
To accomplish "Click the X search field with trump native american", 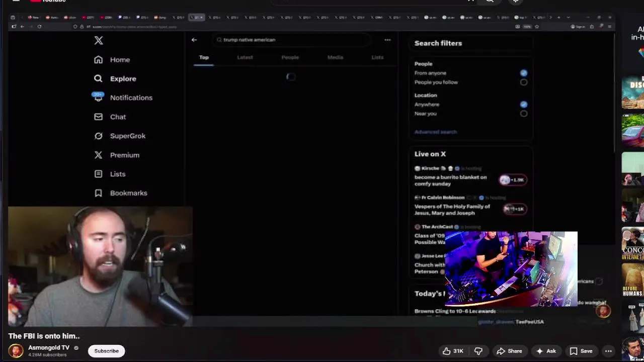I will pos(293,40).
